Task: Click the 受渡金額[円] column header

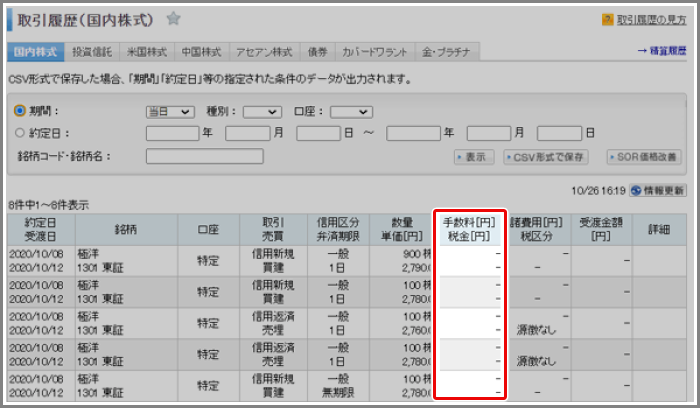Action: point(601,229)
